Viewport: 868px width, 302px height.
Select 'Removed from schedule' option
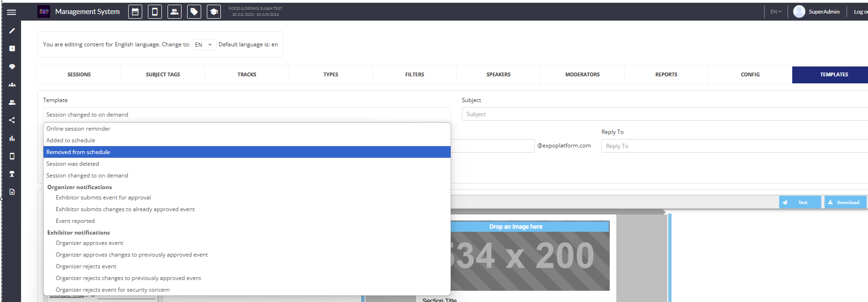pos(247,152)
